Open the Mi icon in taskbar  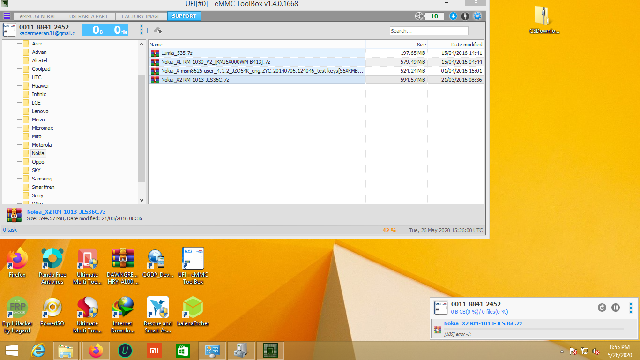tap(154, 351)
